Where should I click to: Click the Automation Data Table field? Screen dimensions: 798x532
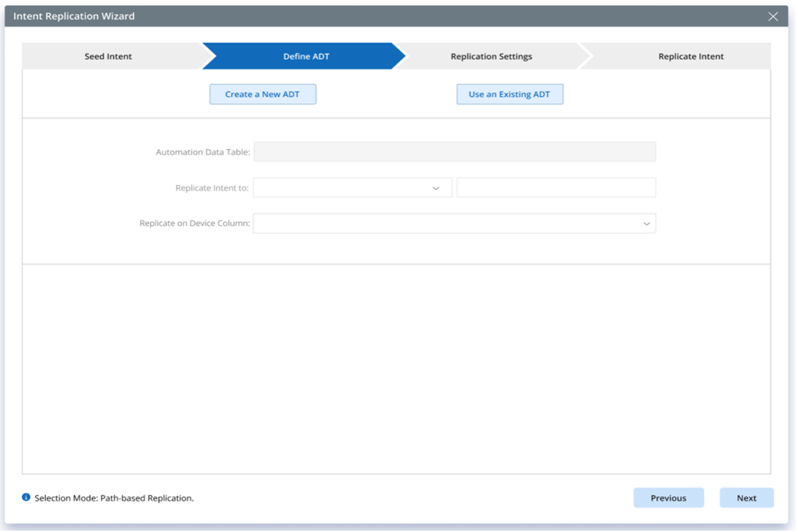pyautogui.click(x=454, y=152)
